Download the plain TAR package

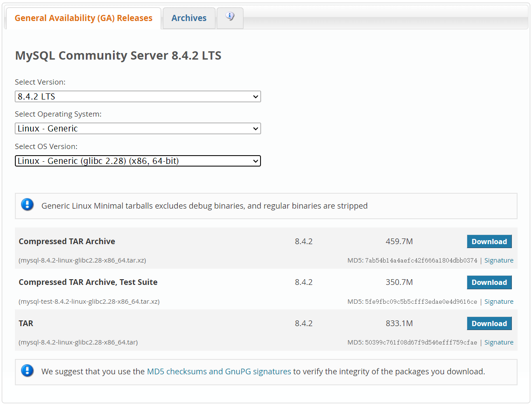[489, 323]
